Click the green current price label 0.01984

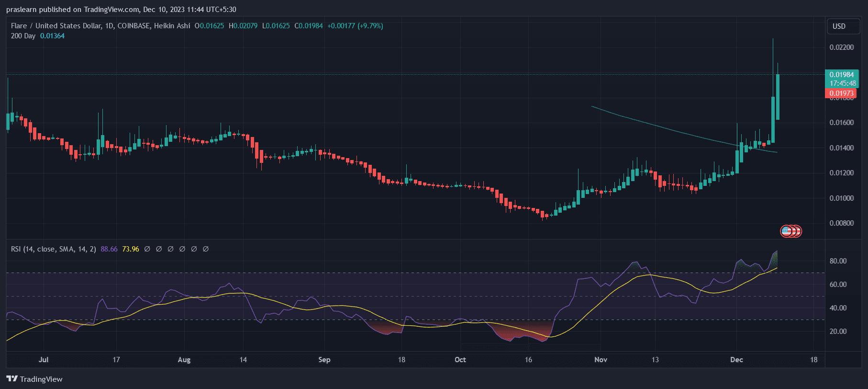[842, 75]
